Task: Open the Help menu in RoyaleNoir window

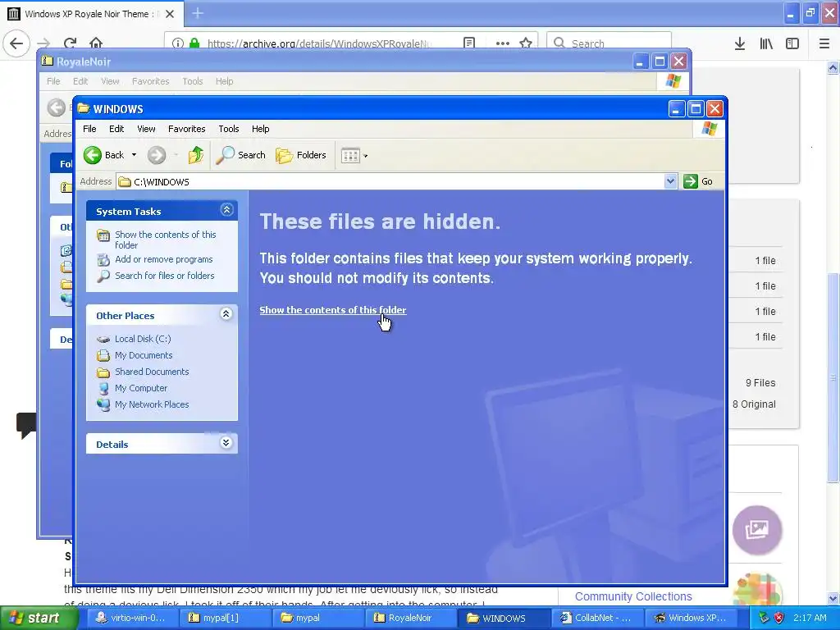Action: point(224,81)
